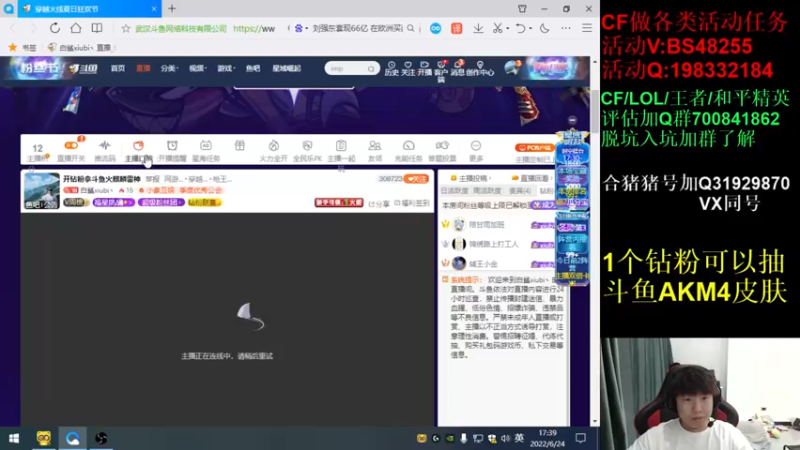
Task: Open a new browser tab
Action: 172,9
